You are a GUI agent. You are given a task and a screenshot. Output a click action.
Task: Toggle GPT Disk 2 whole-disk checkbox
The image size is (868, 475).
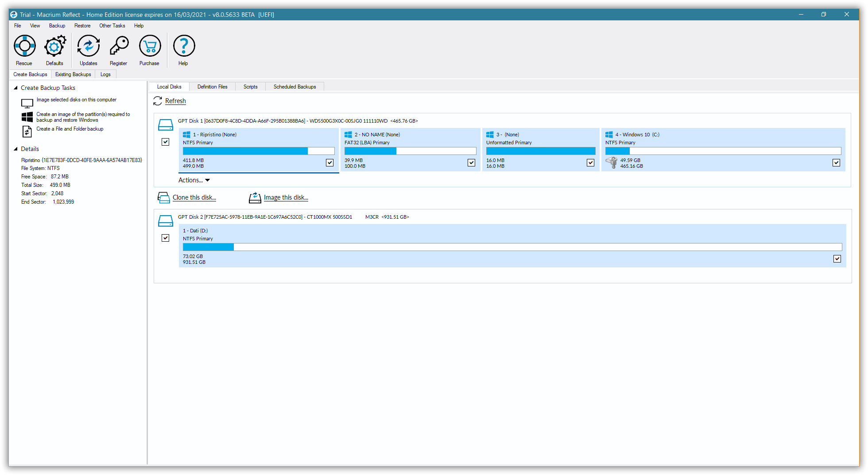pos(166,238)
